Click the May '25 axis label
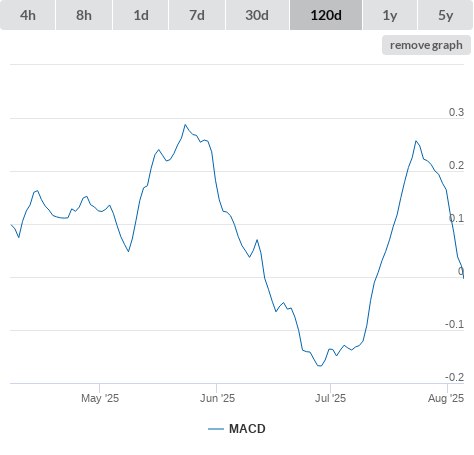 point(100,398)
